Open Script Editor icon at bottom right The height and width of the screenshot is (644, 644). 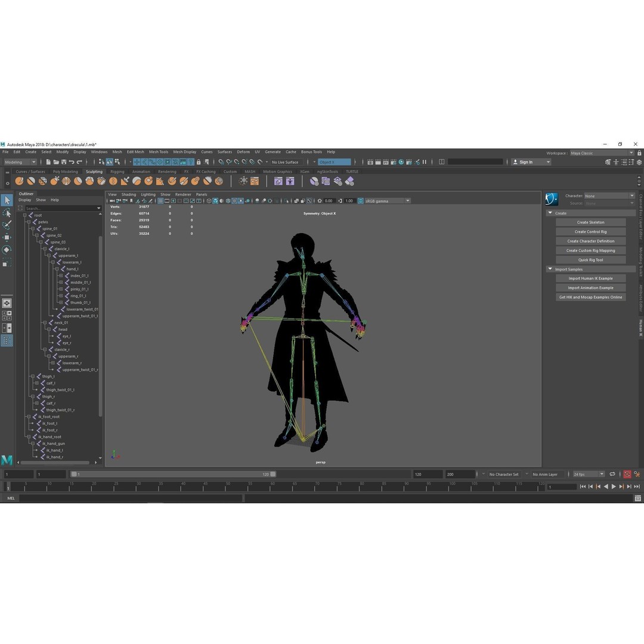point(637,498)
